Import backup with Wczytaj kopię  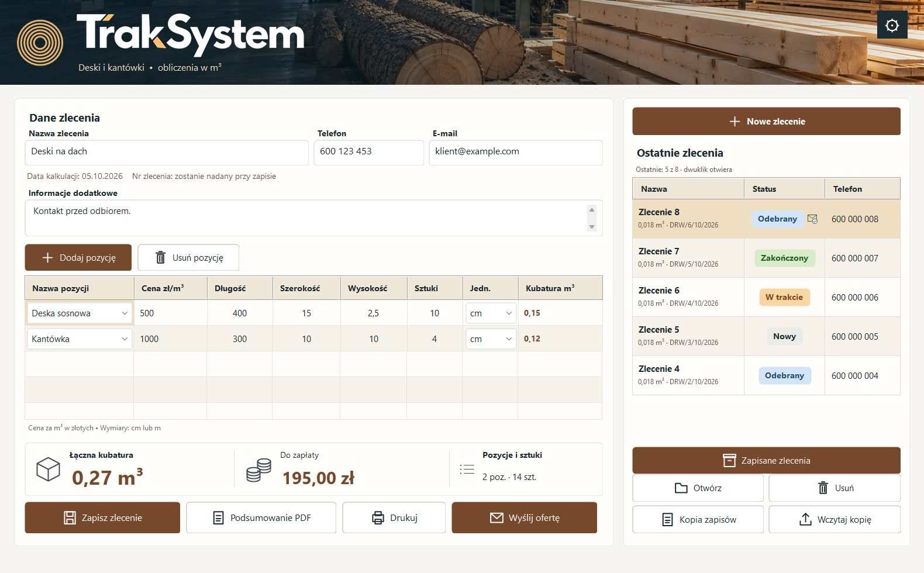click(x=835, y=519)
